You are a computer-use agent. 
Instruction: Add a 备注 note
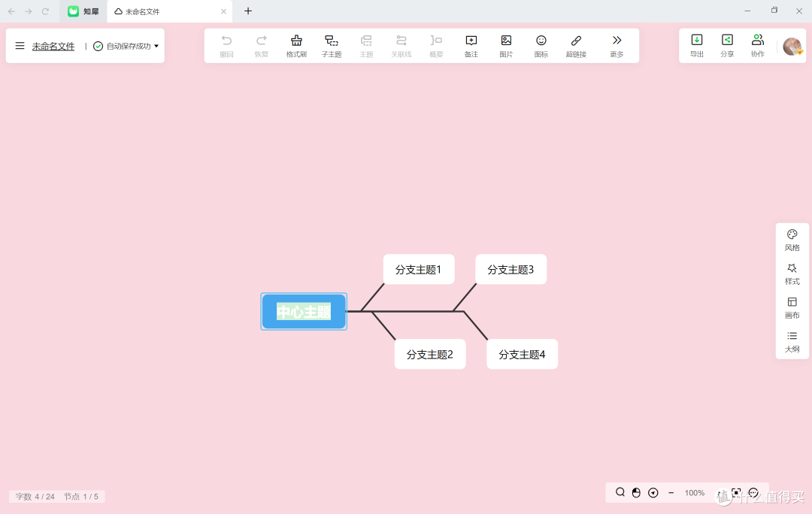pyautogui.click(x=471, y=46)
